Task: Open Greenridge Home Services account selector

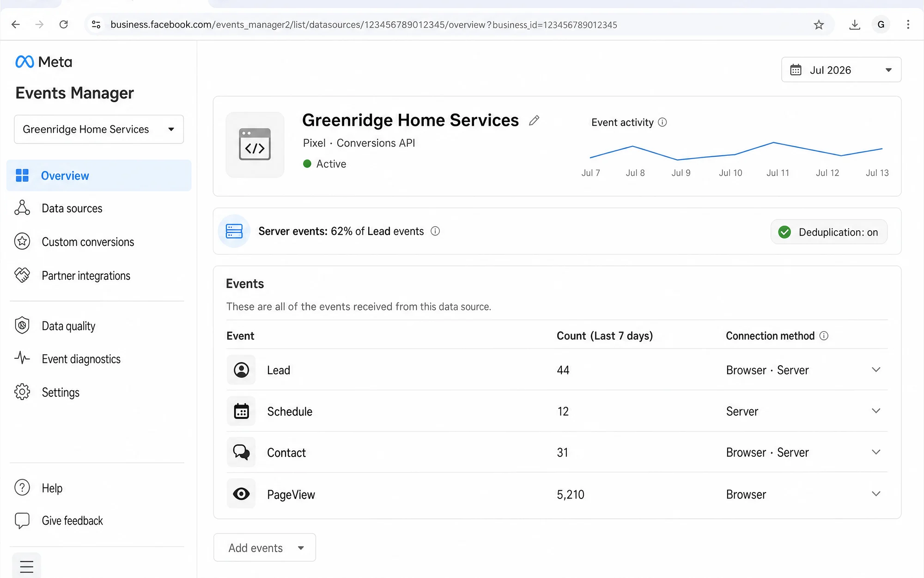Action: [x=99, y=129]
